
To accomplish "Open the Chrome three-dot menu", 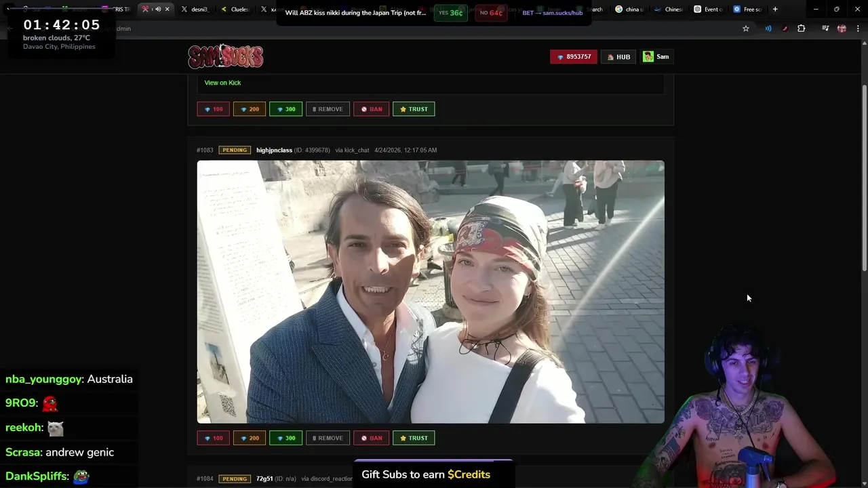I will coord(858,28).
